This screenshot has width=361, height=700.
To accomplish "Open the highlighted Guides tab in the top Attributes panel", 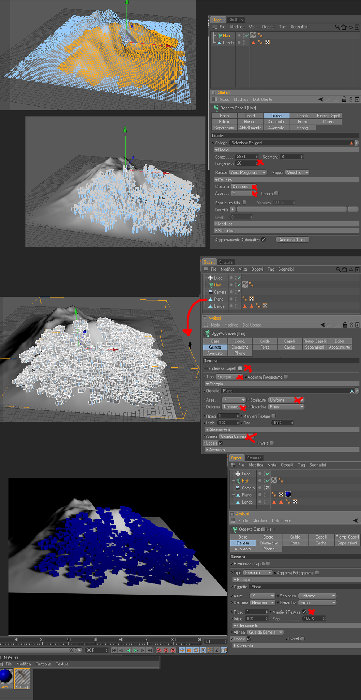I will 276,115.
